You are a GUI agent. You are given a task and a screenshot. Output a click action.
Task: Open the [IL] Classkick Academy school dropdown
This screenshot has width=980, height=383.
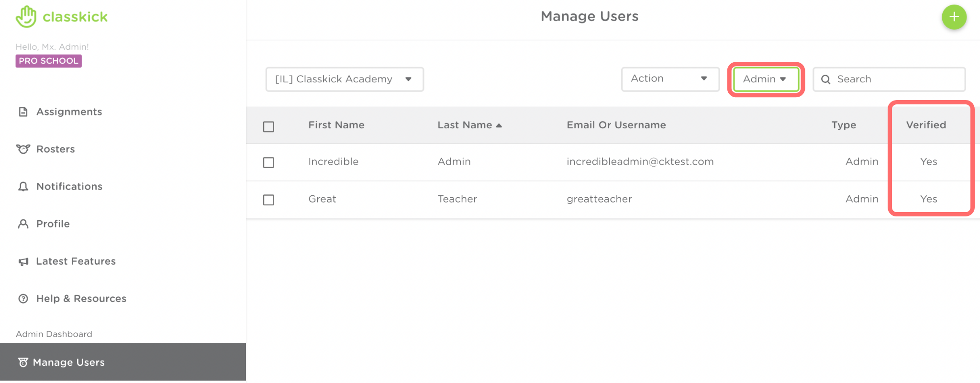pyautogui.click(x=345, y=79)
